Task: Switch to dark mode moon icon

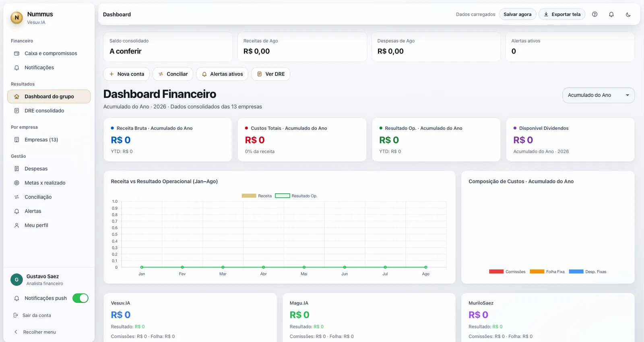Action: (x=628, y=14)
